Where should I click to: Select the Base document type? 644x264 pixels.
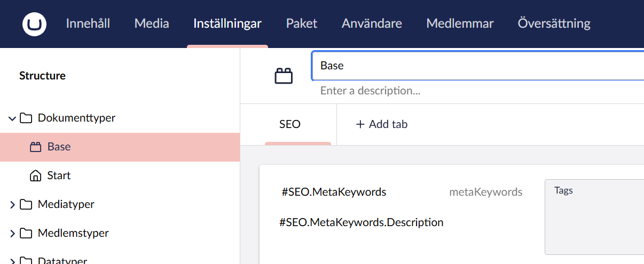120,147
